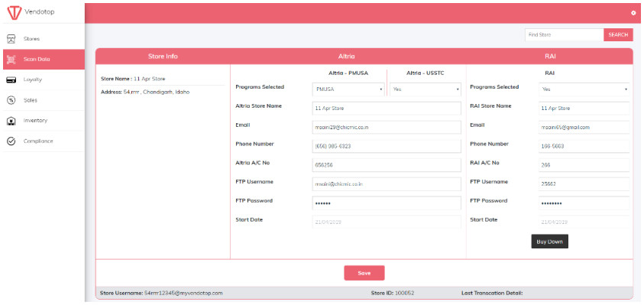Click the Buy Down button
The height and width of the screenshot is (305, 644).
point(549,242)
